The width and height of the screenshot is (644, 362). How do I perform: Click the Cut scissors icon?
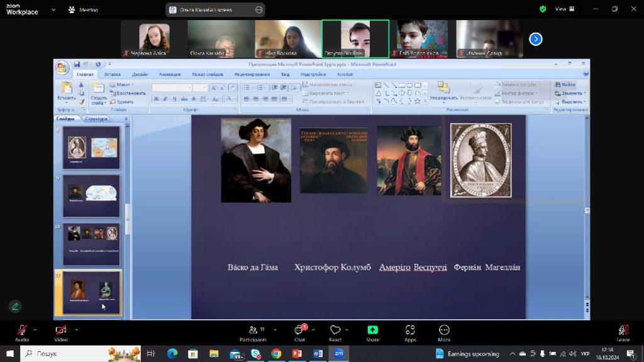point(81,85)
